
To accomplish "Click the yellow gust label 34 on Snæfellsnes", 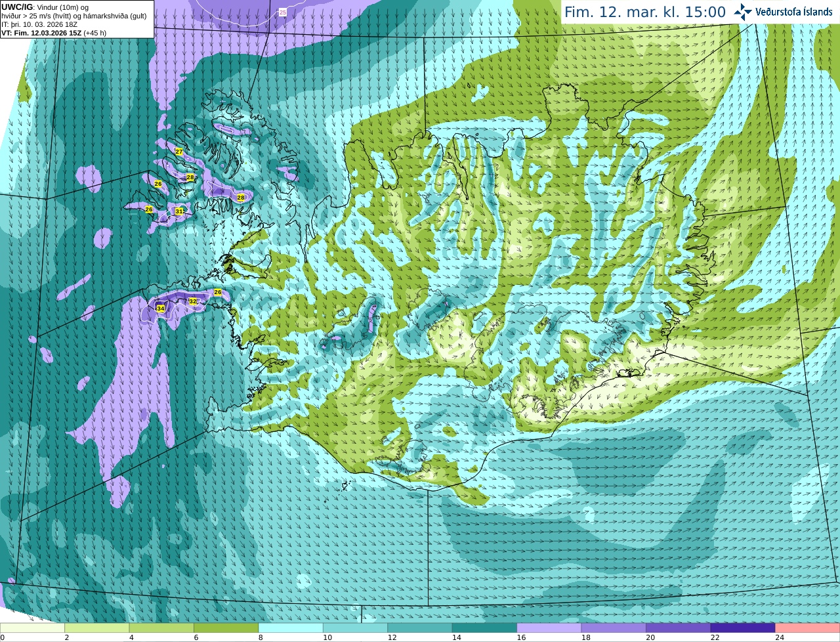I will (x=161, y=308).
